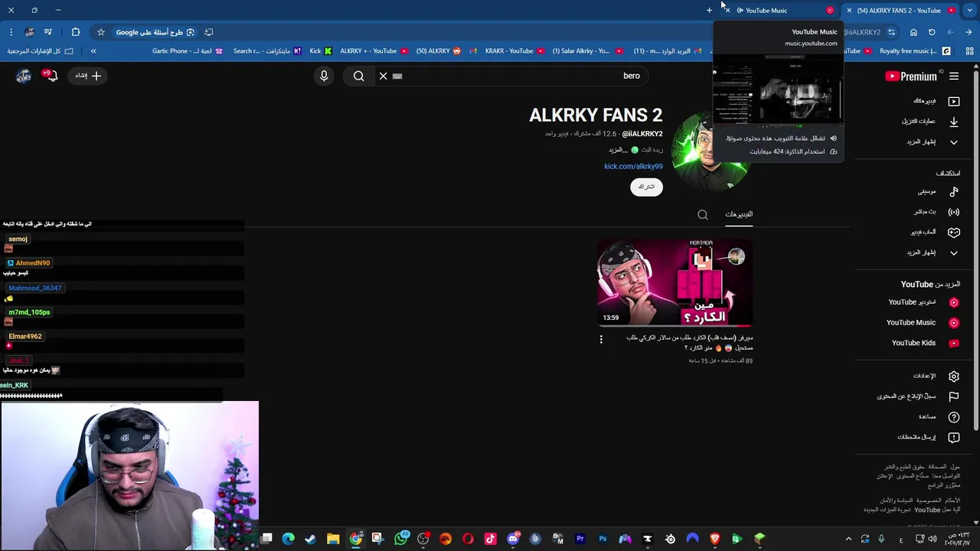The image size is (980, 551).
Task: Show hidden system tray icons chevron
Action: (x=848, y=539)
